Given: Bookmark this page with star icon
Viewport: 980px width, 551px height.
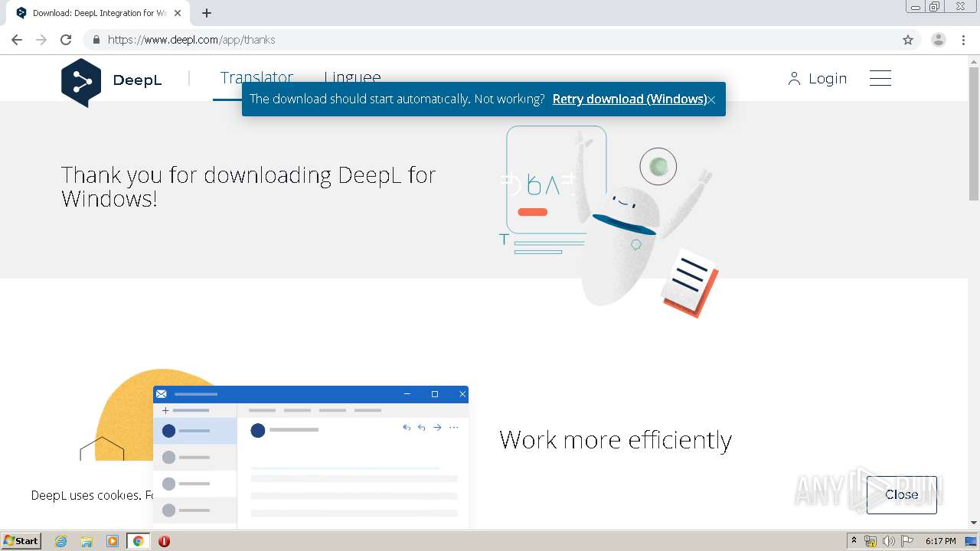Looking at the screenshot, I should pos(908,40).
